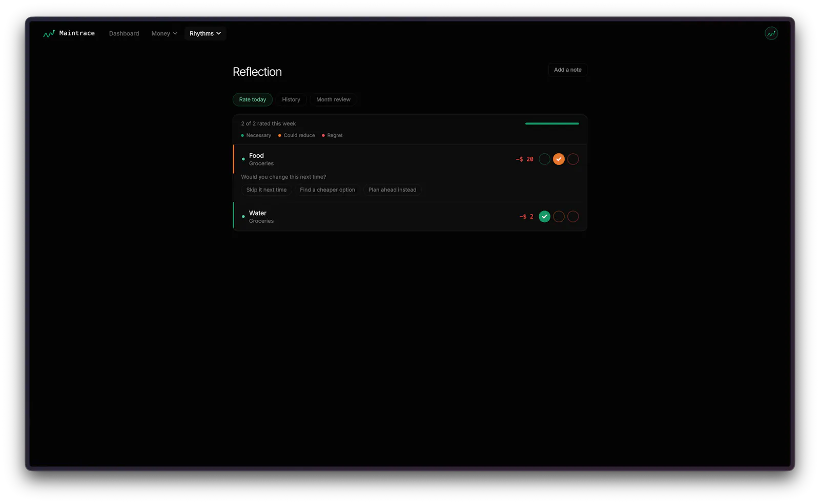The height and width of the screenshot is (504, 820).
Task: Click the Food expense title
Action: [x=256, y=156]
